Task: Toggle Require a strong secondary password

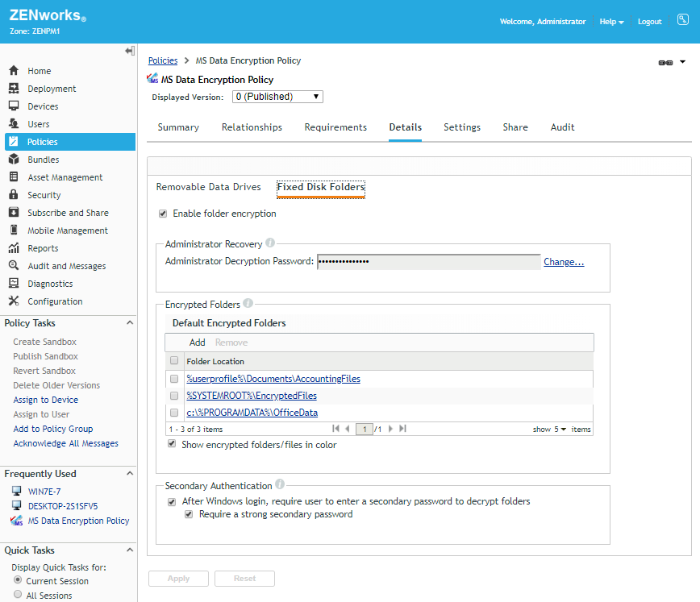Action: click(189, 514)
